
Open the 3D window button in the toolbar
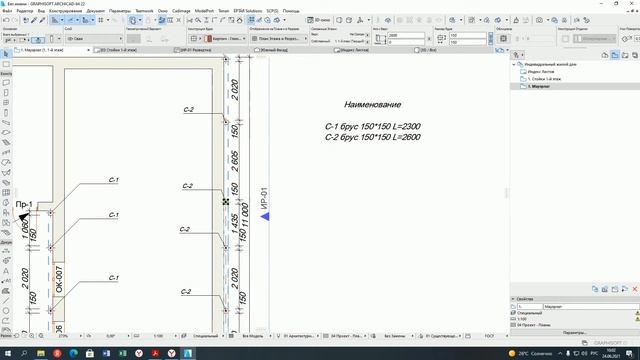click(x=319, y=20)
